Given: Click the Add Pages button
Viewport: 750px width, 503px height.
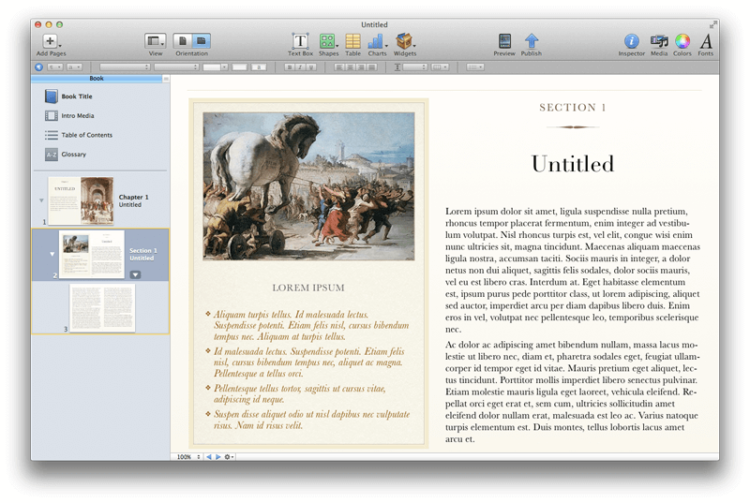Looking at the screenshot, I should [x=50, y=41].
